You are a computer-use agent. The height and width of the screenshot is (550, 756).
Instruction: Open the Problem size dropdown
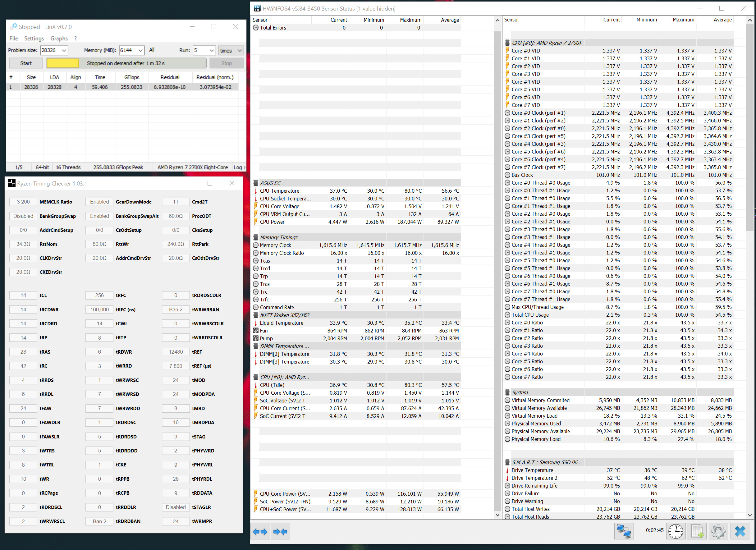[x=64, y=50]
